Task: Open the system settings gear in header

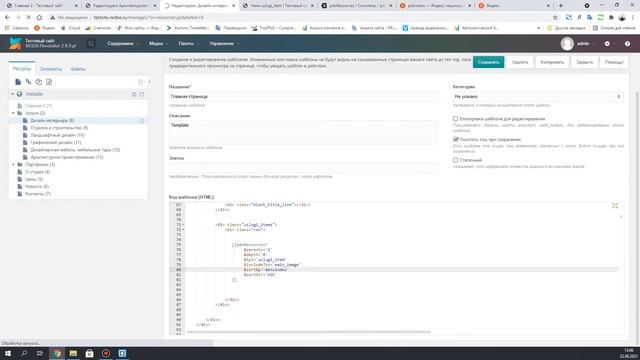Action: click(x=607, y=44)
